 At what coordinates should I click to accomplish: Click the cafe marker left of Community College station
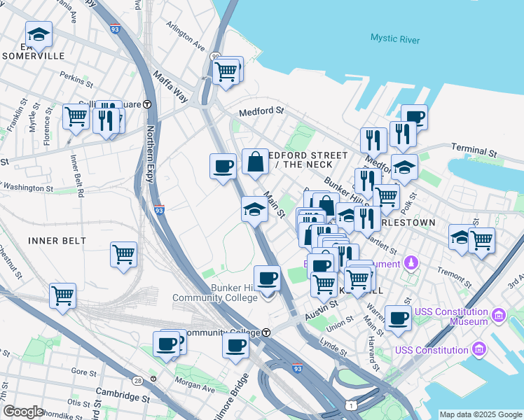click(166, 344)
